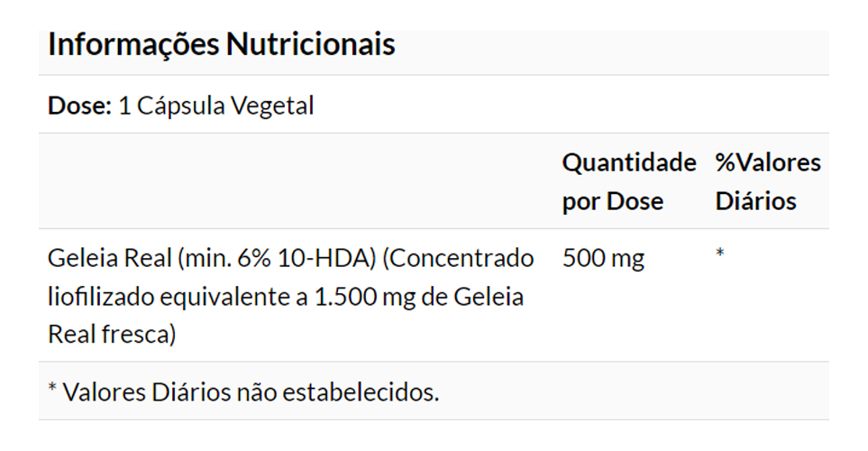Click the word "(Concentrado" in the ingredient description
This screenshot has width=868, height=451.
459,259
